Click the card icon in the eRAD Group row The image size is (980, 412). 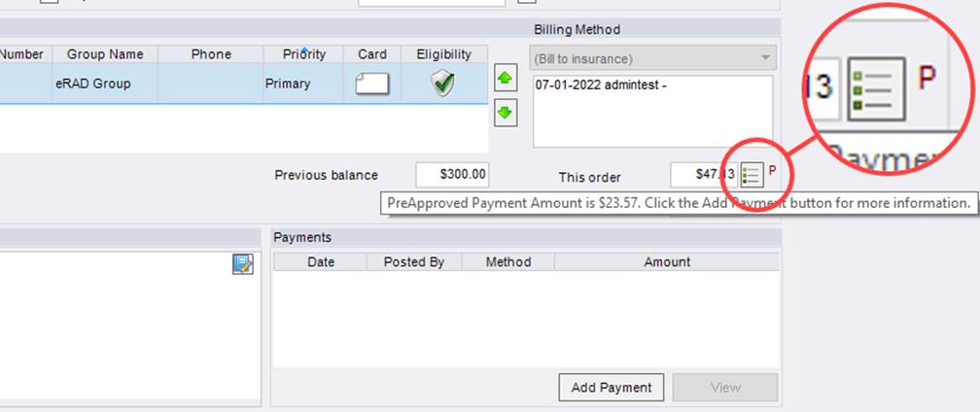click(x=371, y=85)
